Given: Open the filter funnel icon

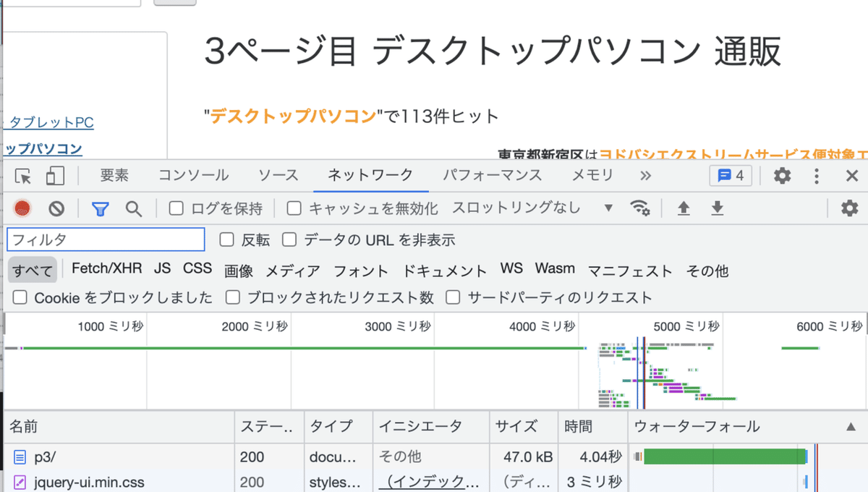Looking at the screenshot, I should (x=100, y=208).
